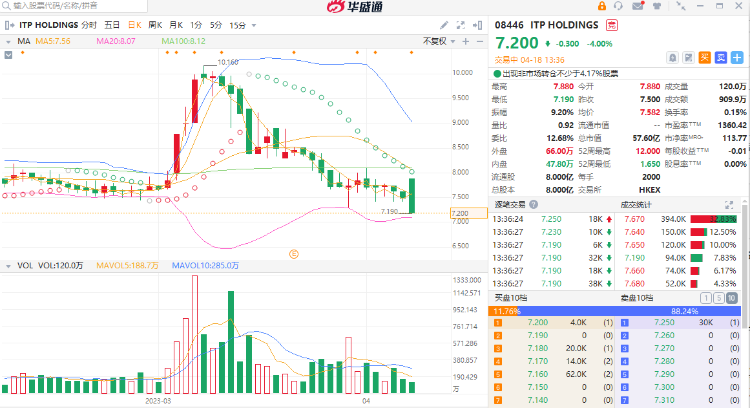750x408 pixels.
Task: Open the 逐笔交易 tick trades tab
Action: pyautogui.click(x=510, y=205)
